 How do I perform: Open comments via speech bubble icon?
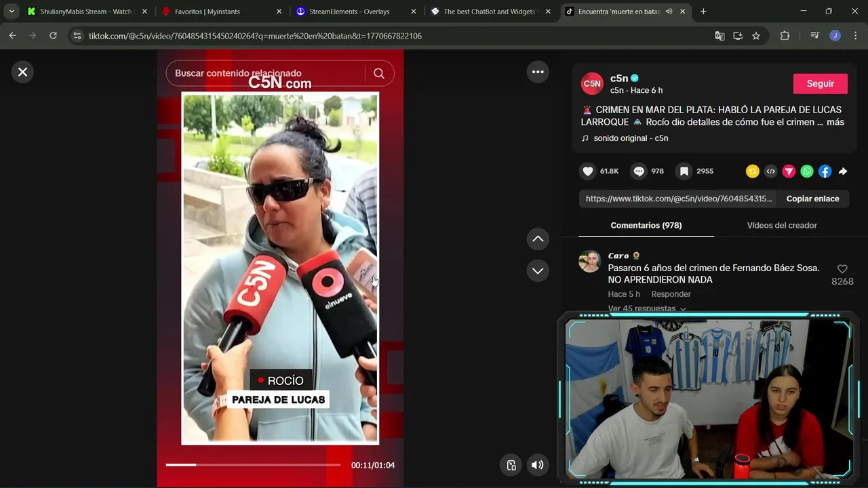639,171
